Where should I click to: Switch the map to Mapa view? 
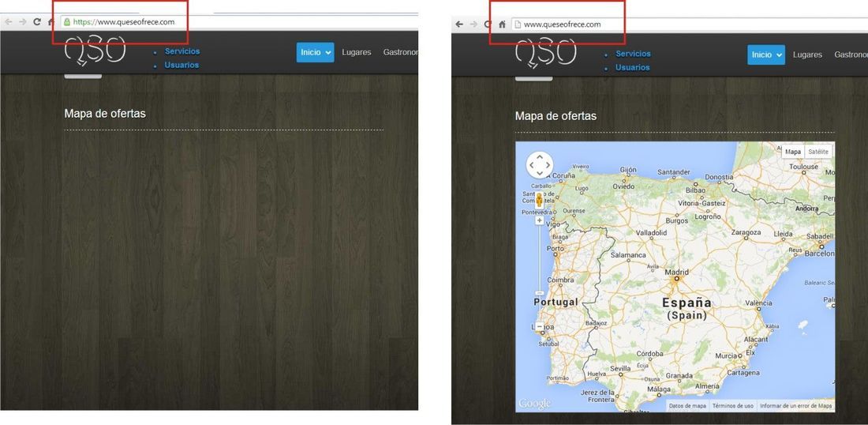[x=793, y=152]
